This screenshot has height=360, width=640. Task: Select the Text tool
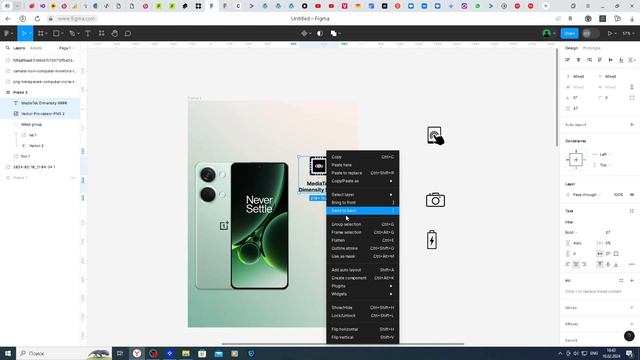coord(88,33)
